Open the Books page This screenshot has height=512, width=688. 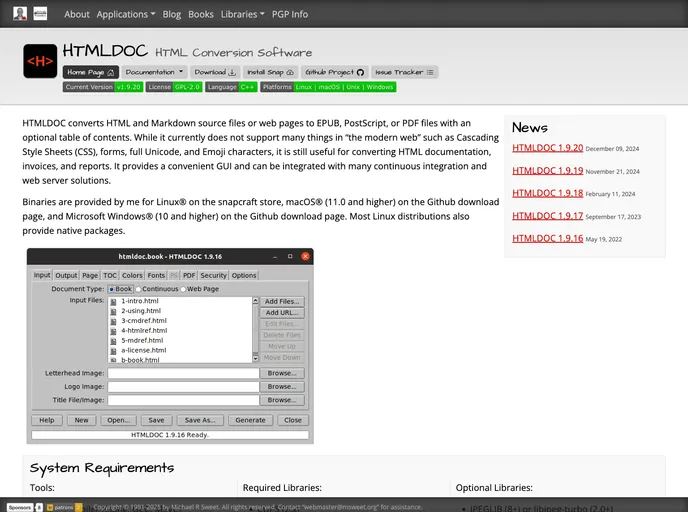201,14
